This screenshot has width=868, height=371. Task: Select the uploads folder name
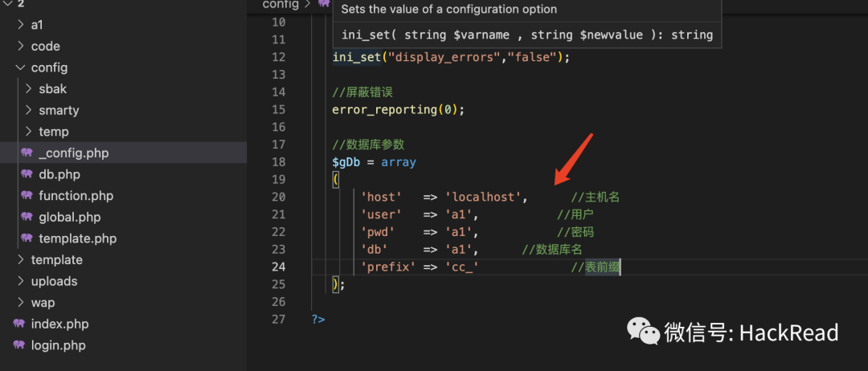(x=55, y=281)
